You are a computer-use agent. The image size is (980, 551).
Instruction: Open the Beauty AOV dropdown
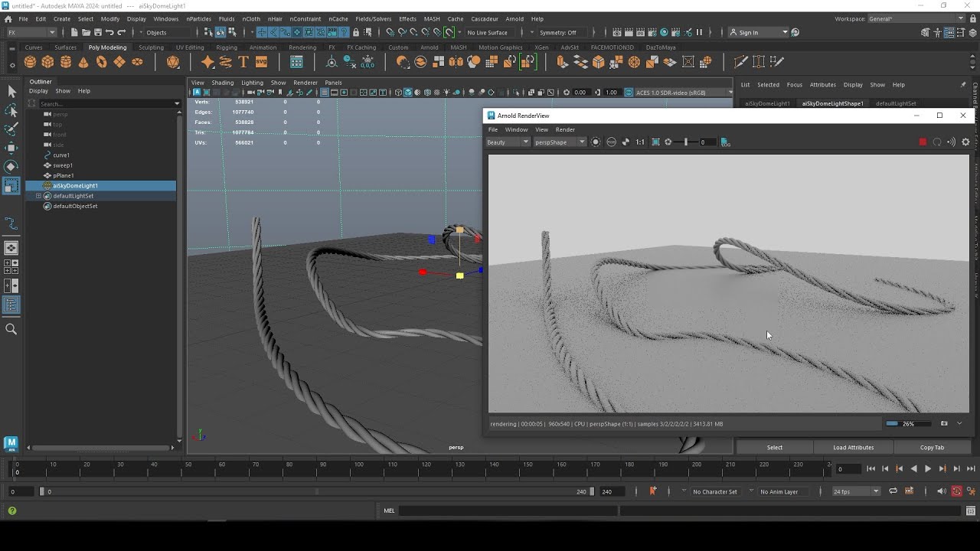click(508, 142)
